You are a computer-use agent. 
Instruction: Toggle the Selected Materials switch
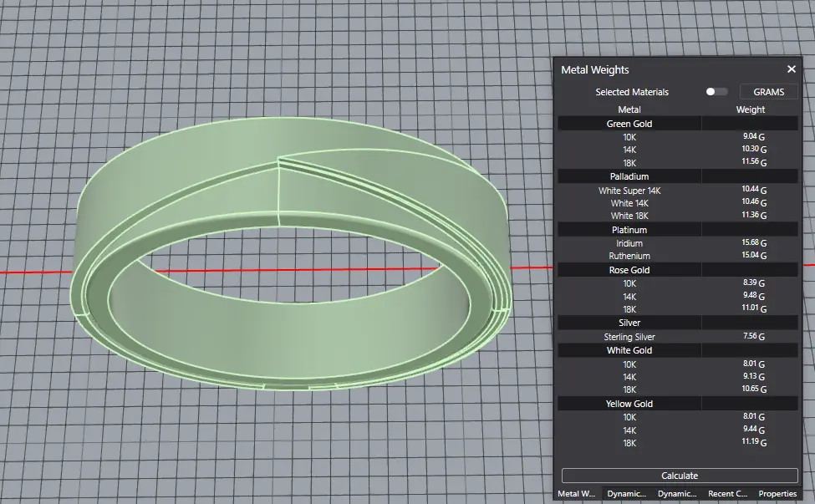click(716, 92)
